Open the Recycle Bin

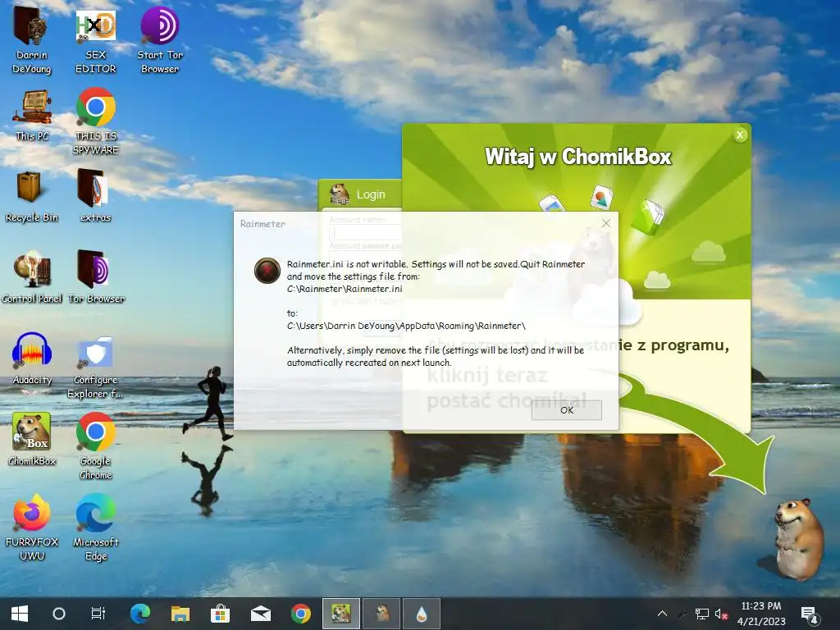coord(32,197)
